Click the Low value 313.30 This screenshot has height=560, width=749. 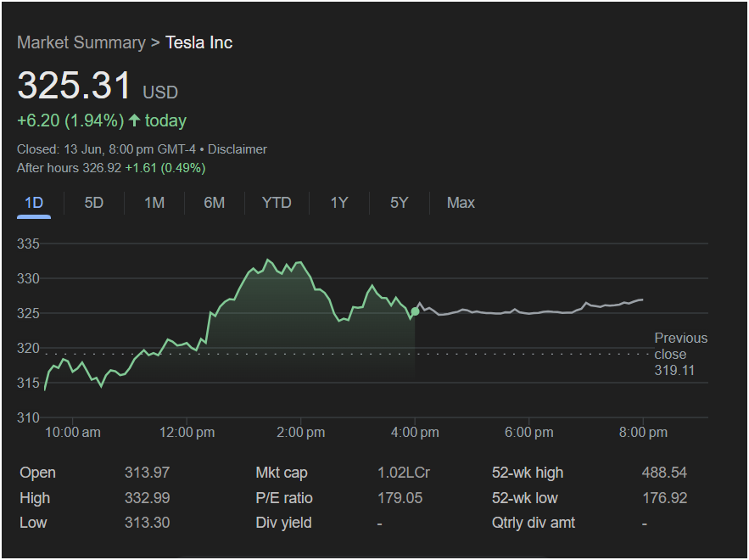[147, 523]
